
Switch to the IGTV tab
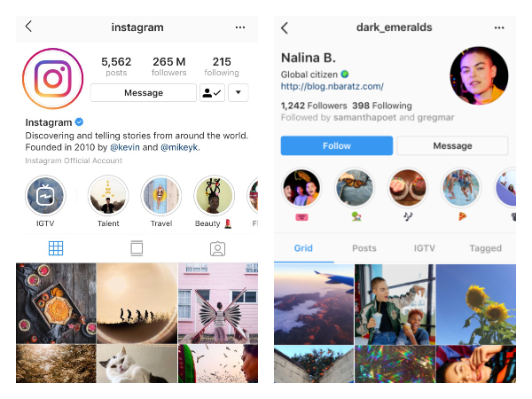424,248
